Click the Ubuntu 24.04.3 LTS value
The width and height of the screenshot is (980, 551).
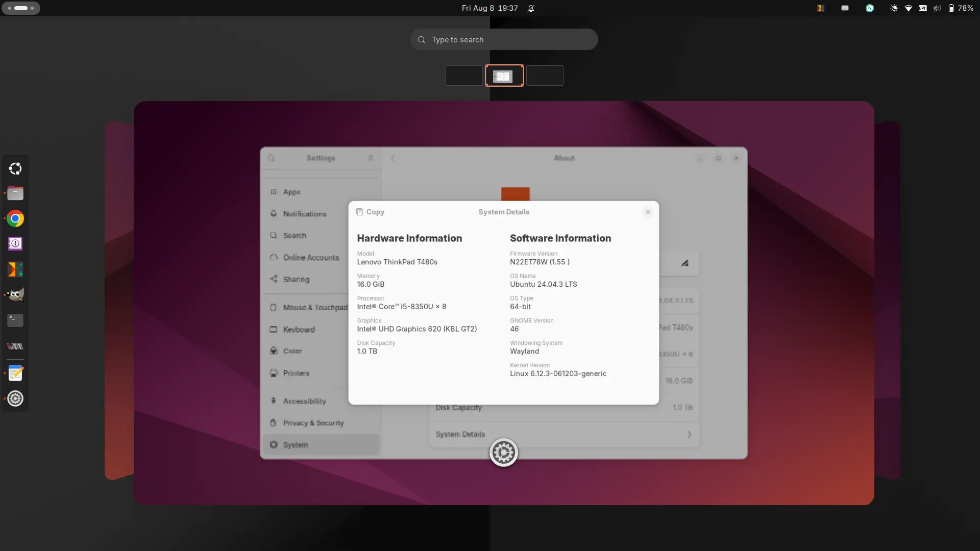click(544, 285)
